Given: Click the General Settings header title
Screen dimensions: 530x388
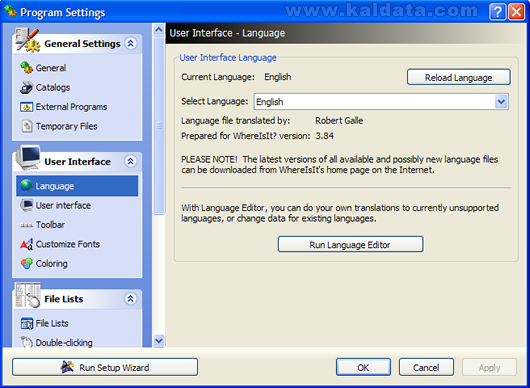Looking at the screenshot, I should pyautogui.click(x=82, y=44).
